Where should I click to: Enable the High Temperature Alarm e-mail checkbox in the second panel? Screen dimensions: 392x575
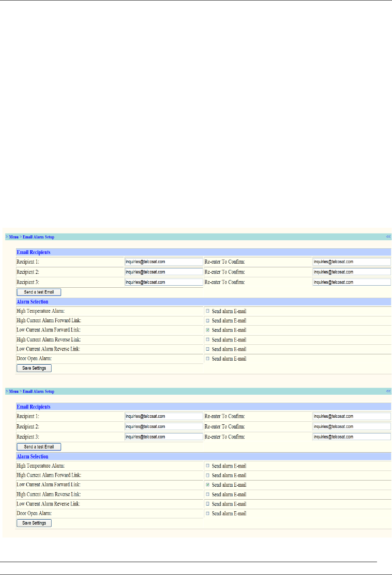coord(208,465)
